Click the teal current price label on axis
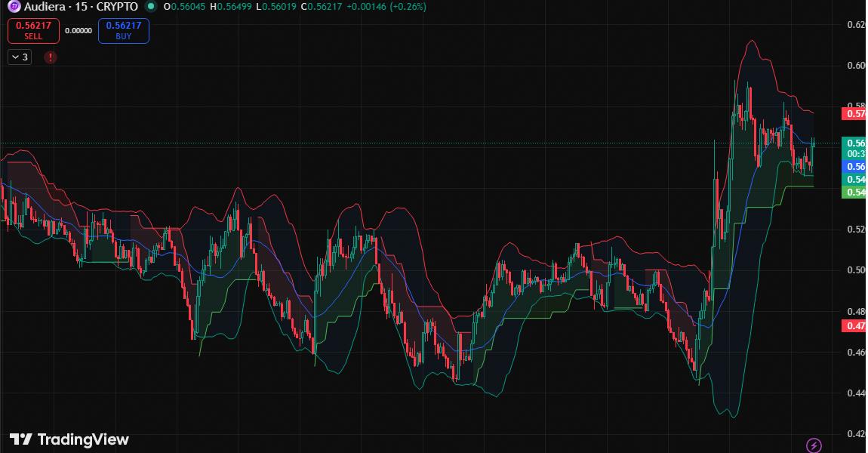 point(854,143)
